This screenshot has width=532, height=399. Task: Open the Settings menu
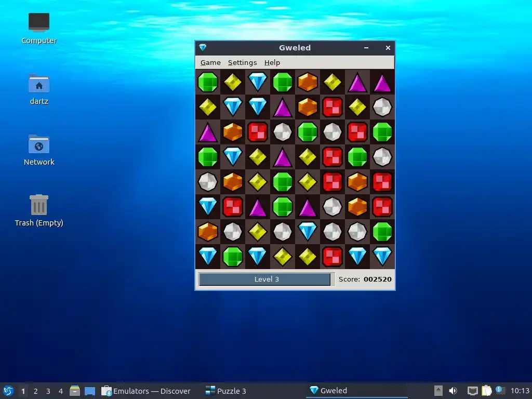coord(242,62)
